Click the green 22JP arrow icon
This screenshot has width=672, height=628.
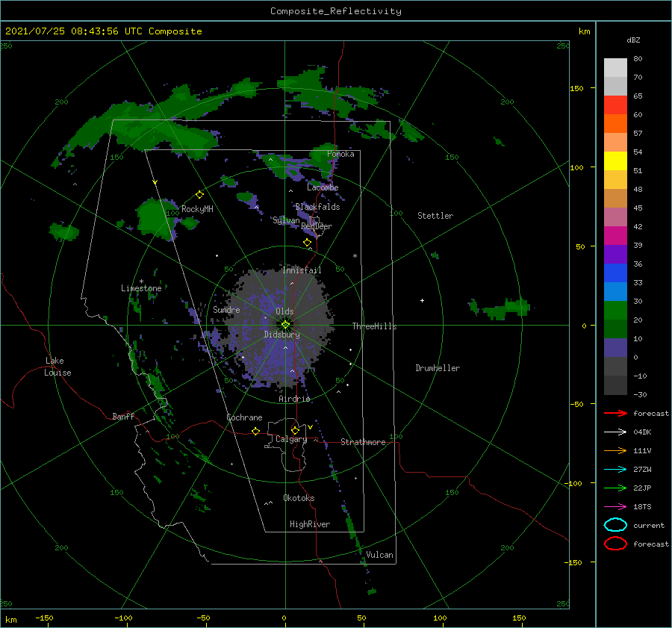click(x=615, y=488)
